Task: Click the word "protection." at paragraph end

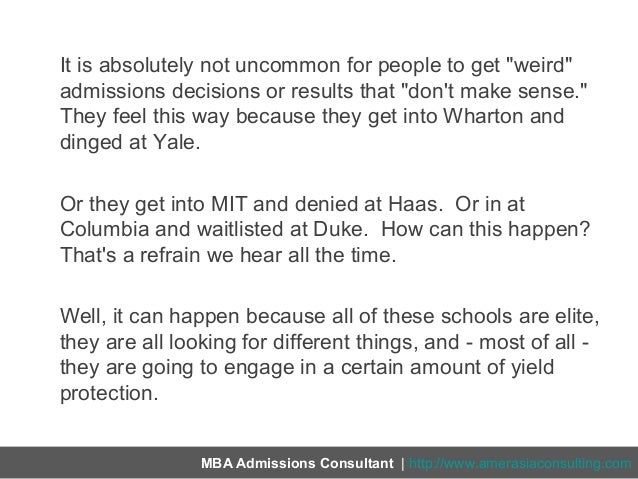Action: pyautogui.click(x=109, y=394)
